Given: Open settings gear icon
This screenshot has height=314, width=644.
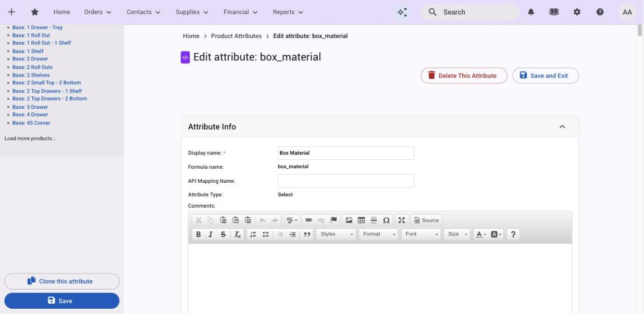Looking at the screenshot, I should click(x=577, y=12).
